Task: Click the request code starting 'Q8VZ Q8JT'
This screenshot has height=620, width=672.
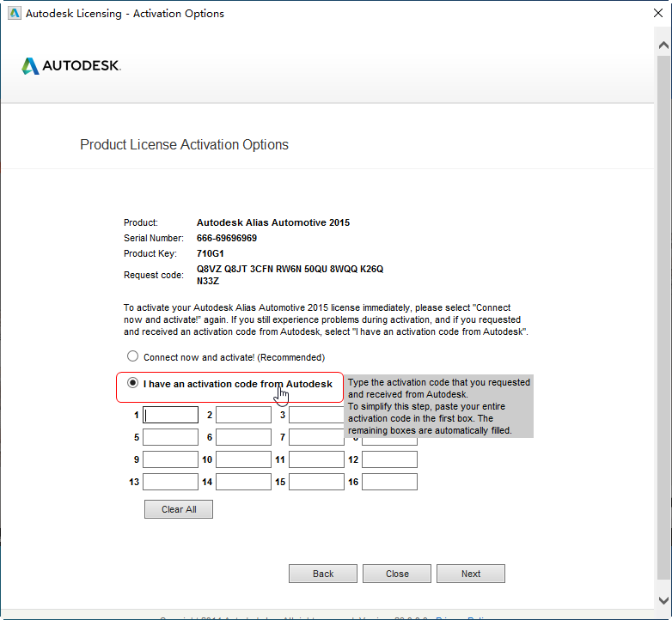Action: tap(290, 275)
